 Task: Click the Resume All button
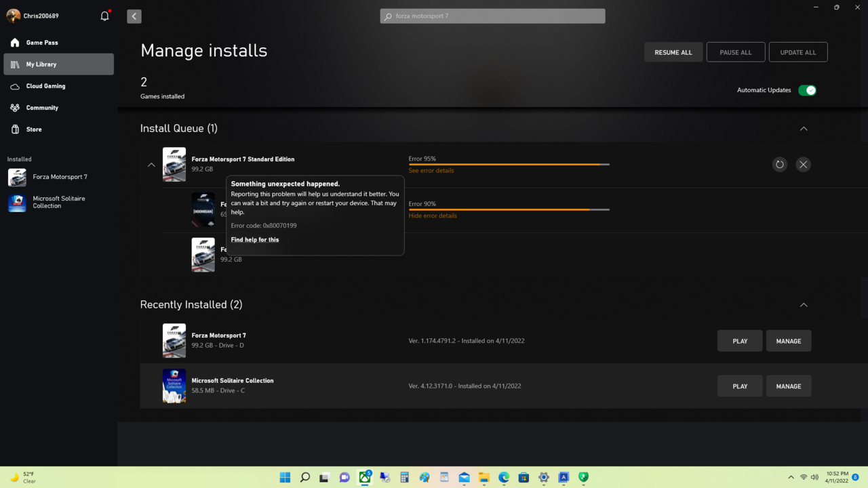click(673, 52)
